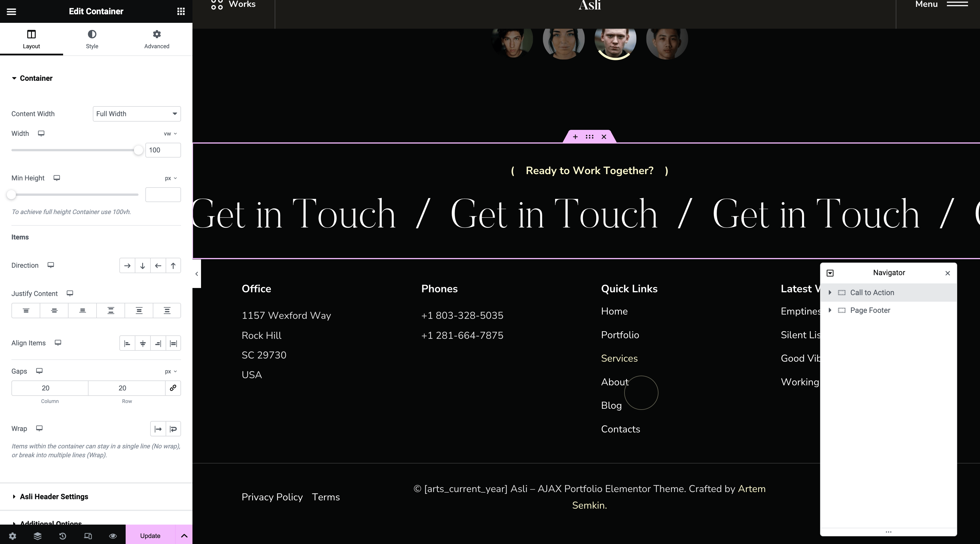Switch to the Style tab

pos(92,39)
